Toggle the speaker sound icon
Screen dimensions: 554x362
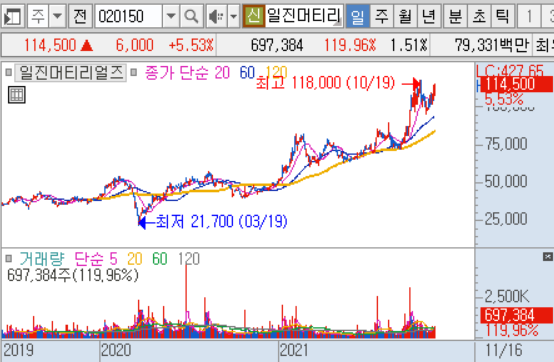[216, 16]
